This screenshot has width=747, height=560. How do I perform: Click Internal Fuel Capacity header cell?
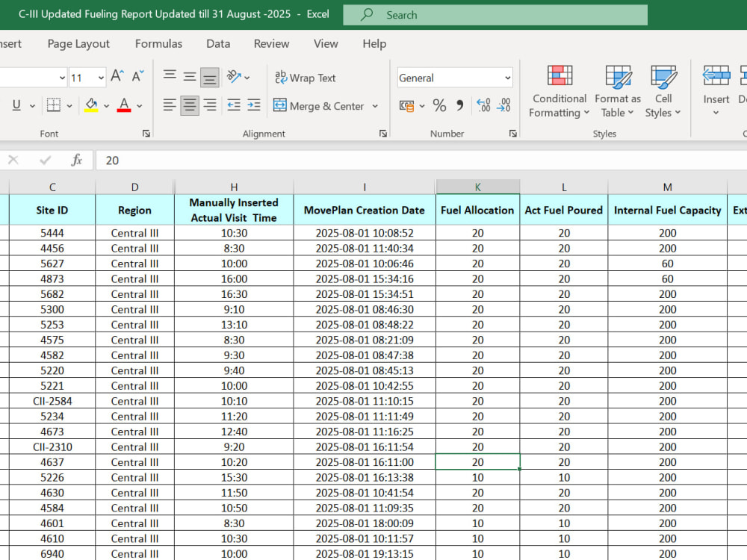click(667, 210)
